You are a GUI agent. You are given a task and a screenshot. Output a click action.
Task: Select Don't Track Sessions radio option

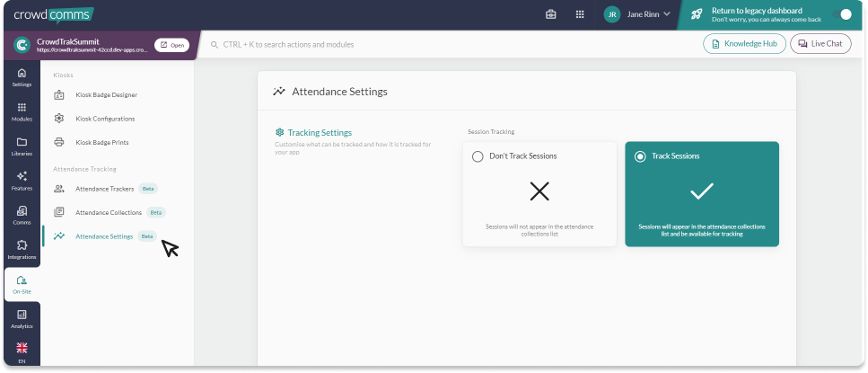[478, 156]
